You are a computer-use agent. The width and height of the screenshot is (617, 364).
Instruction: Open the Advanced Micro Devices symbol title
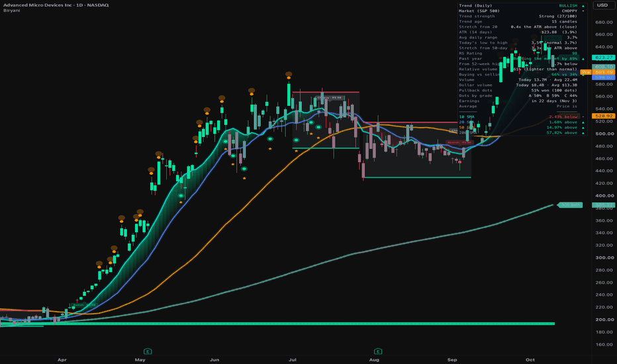[56, 5]
